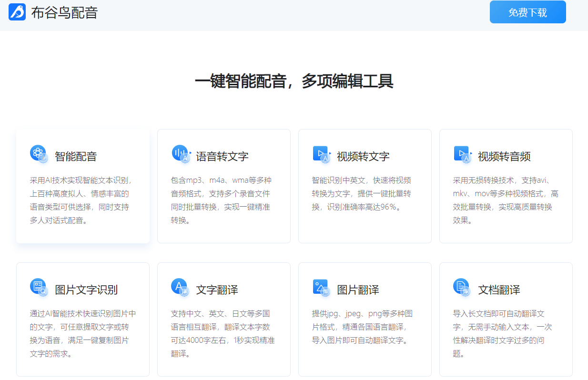This screenshot has height=380, width=588.
Task: Click the 免费下载 button
Action: click(527, 12)
